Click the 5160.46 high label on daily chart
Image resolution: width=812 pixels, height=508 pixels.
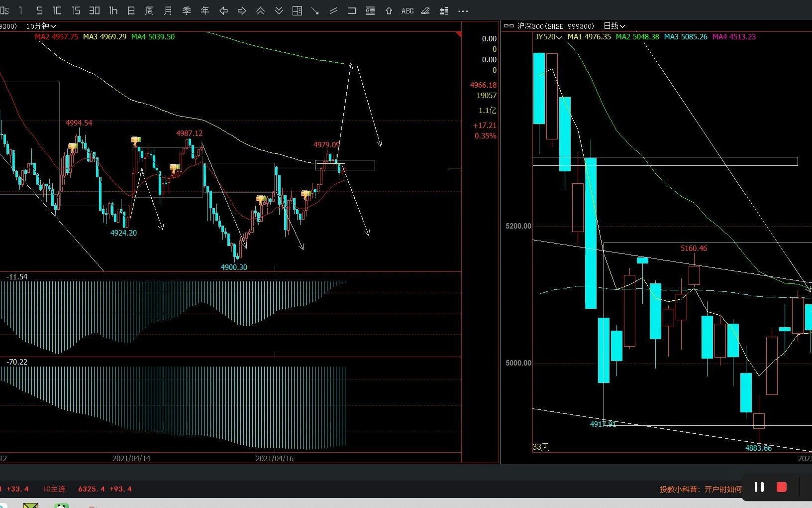[x=694, y=249]
